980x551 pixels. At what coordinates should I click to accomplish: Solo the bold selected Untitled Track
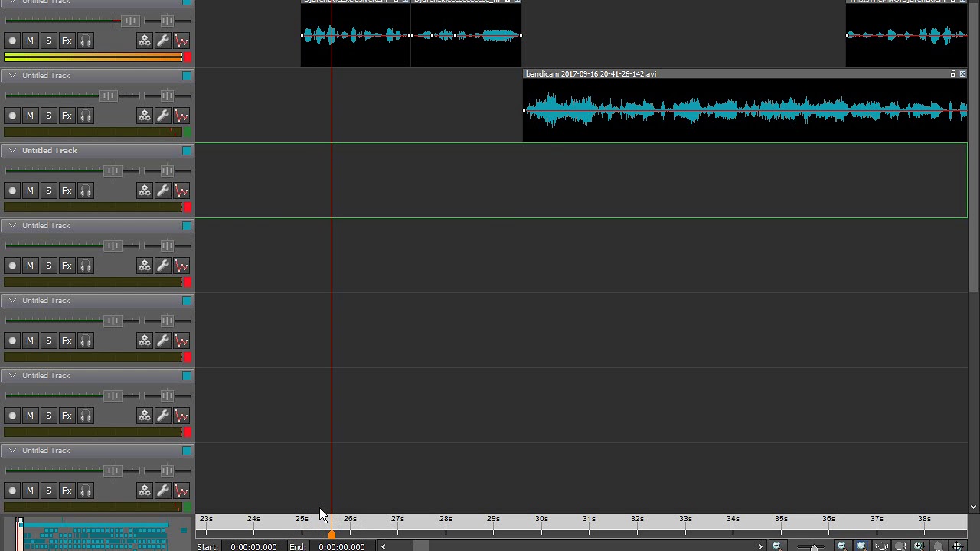48,191
